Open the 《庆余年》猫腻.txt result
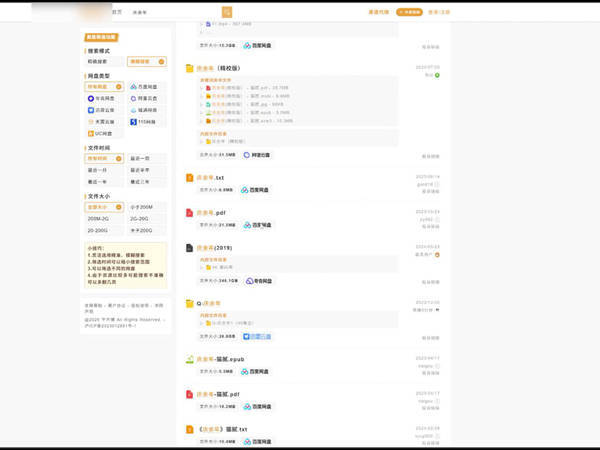This screenshot has height=450, width=600. pos(221,429)
